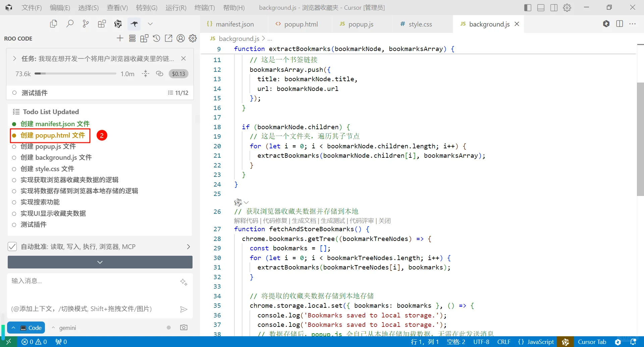Click the errors and warnings status indicator
The height and width of the screenshot is (347, 644).
click(x=34, y=342)
